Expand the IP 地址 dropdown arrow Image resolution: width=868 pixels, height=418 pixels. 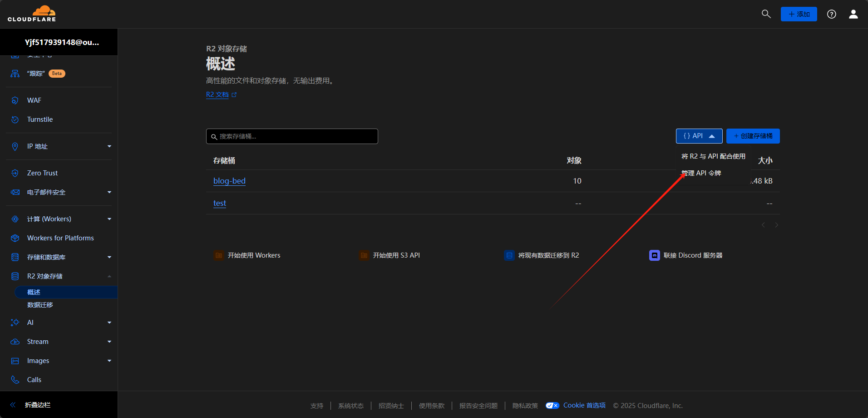pyautogui.click(x=109, y=146)
